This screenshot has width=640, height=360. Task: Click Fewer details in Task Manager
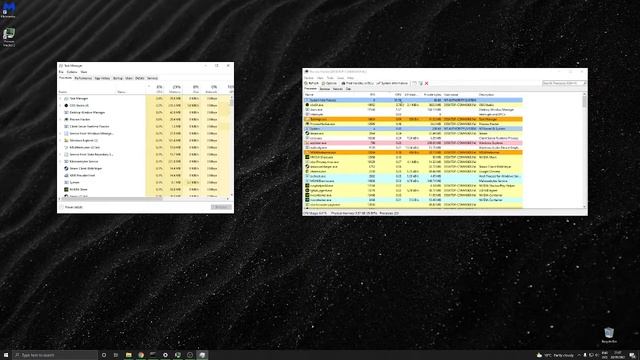[x=71, y=207]
